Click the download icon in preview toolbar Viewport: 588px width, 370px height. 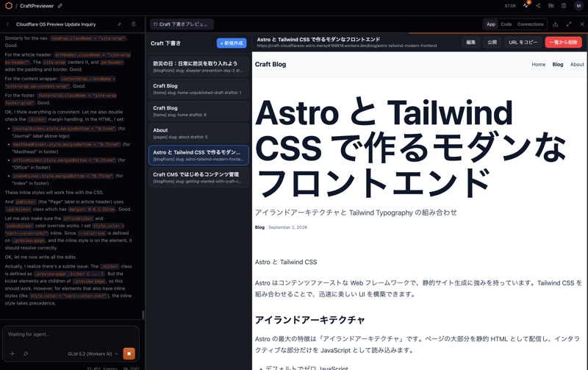[x=556, y=24]
